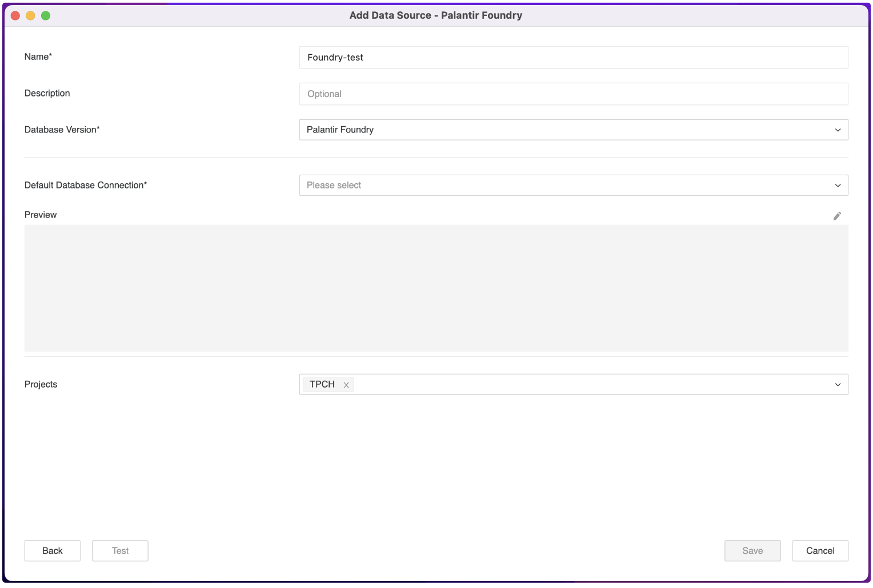The image size is (873, 588).
Task: Click the Save button
Action: pos(752,550)
